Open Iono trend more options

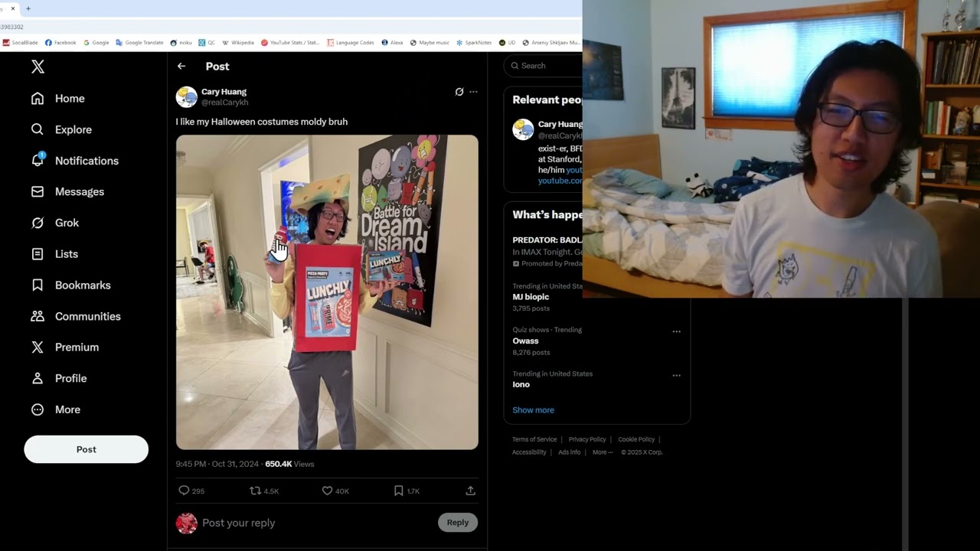pyautogui.click(x=676, y=376)
